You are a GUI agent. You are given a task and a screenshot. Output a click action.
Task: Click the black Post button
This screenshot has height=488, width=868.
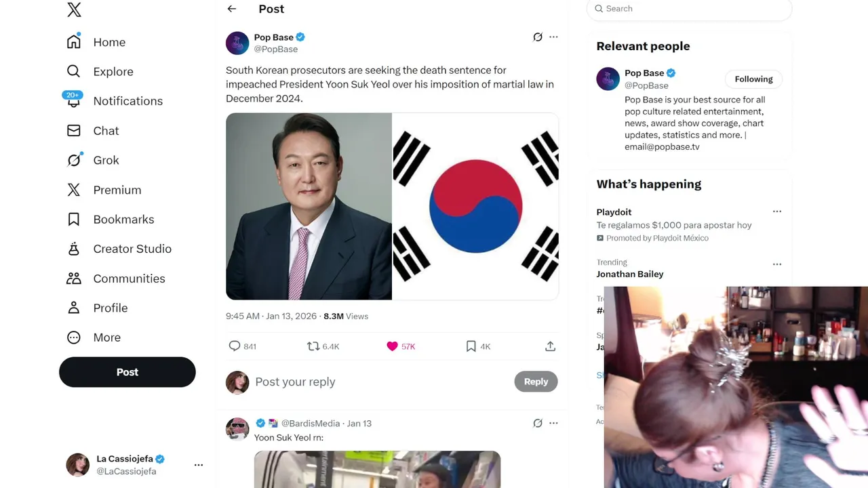pos(127,372)
